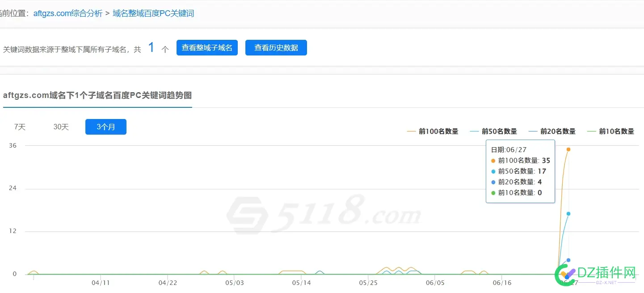Image resolution: width=644 pixels, height=293 pixels.
Task: Click the tooltip row 前50名数量: 17
Action: pyautogui.click(x=518, y=171)
